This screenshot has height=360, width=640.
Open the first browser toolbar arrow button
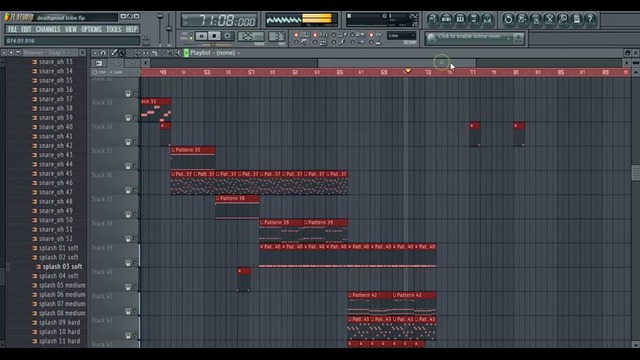tap(4, 53)
